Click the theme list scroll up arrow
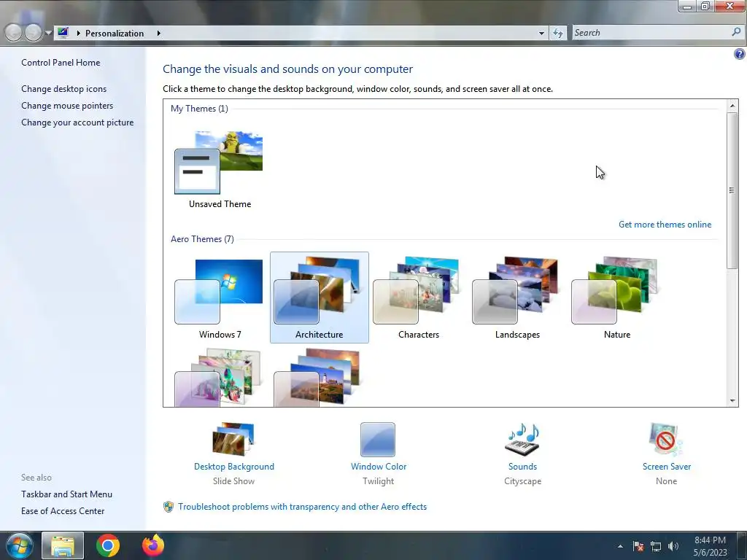 pyautogui.click(x=732, y=105)
